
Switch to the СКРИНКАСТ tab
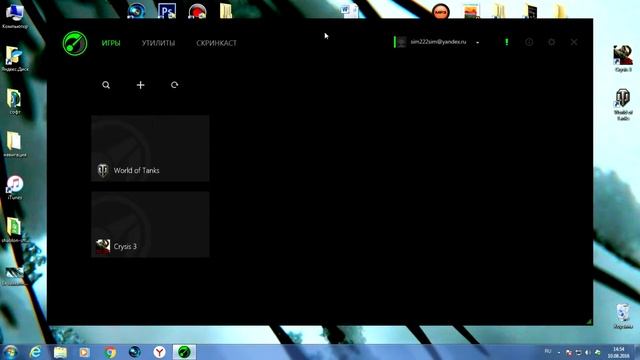click(x=216, y=43)
